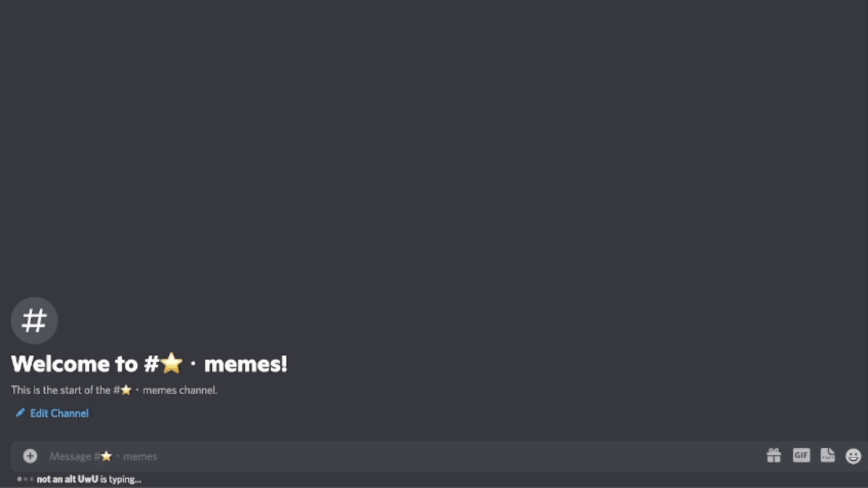
Task: Click the pencil icon beside Edit Channel
Action: click(20, 413)
